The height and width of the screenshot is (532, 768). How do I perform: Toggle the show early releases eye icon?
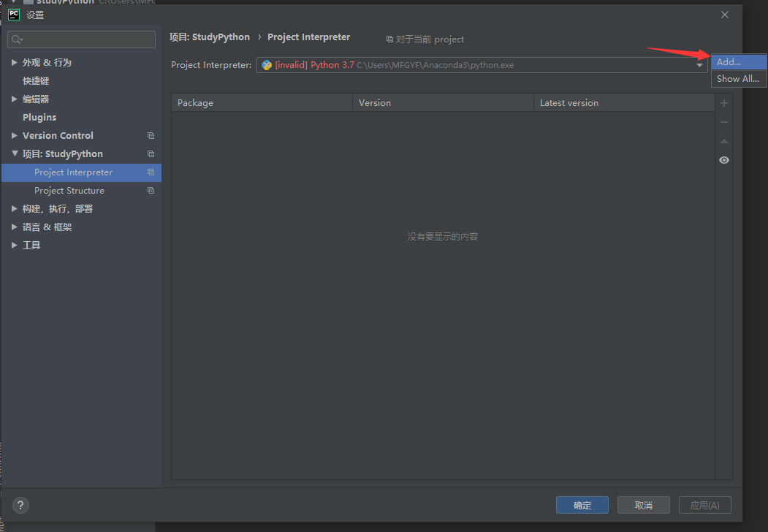tap(724, 160)
